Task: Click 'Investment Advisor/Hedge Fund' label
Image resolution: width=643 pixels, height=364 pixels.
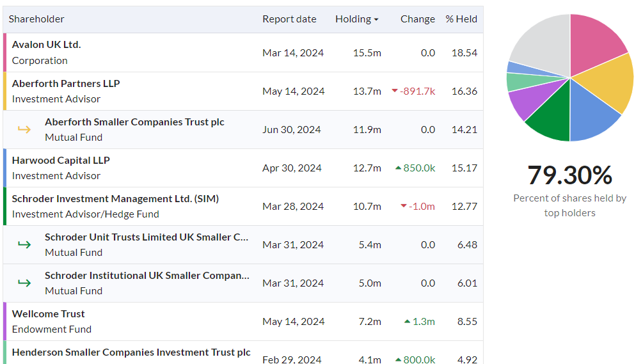Action: click(x=85, y=214)
